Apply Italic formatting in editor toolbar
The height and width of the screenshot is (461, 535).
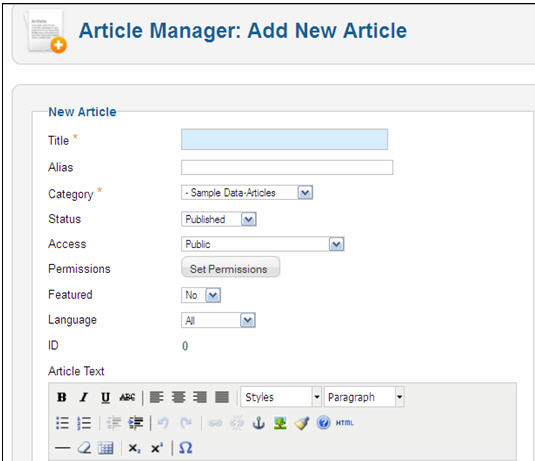pos(83,397)
